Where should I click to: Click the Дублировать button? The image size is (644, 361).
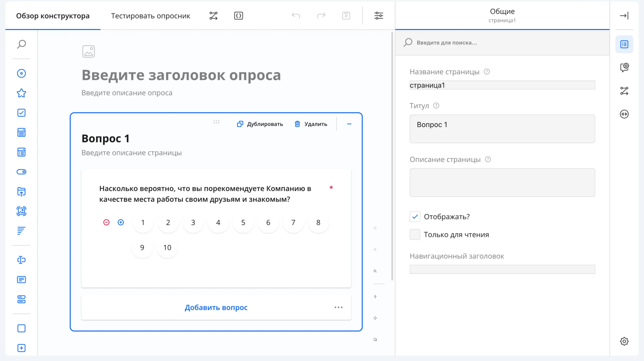point(260,124)
